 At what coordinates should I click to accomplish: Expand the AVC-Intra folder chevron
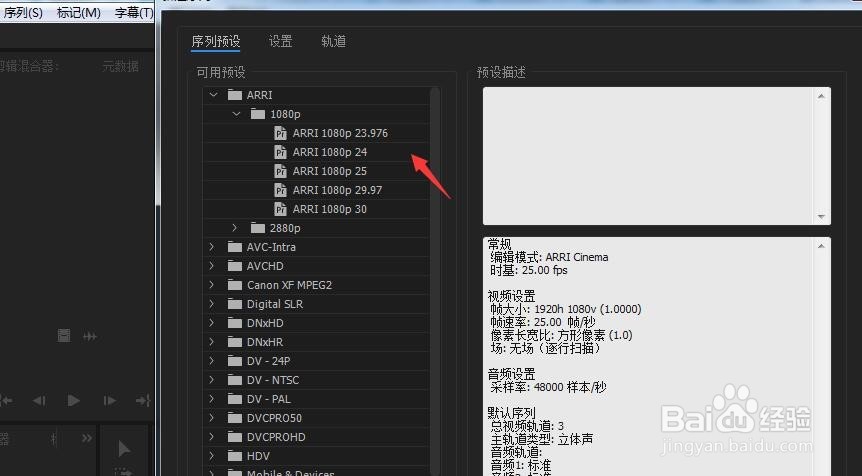tap(212, 247)
